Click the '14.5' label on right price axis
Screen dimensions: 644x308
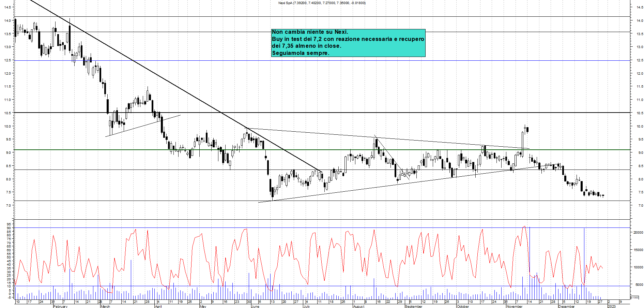640,7
